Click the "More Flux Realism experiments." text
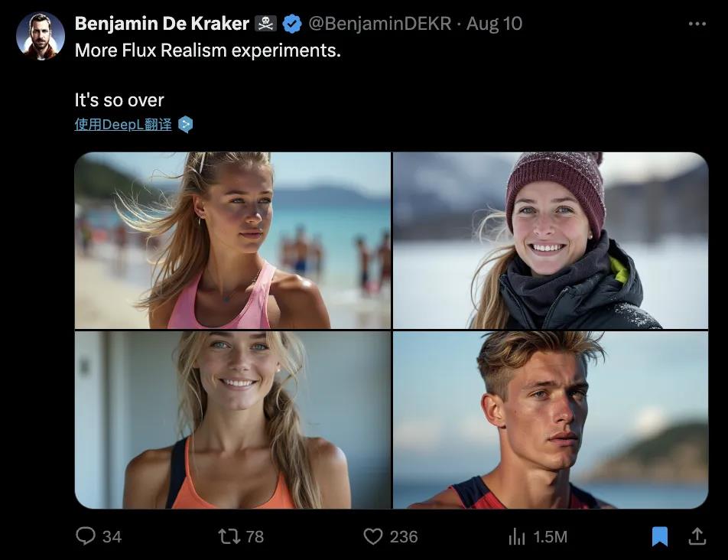This screenshot has height=560, width=728. click(207, 51)
